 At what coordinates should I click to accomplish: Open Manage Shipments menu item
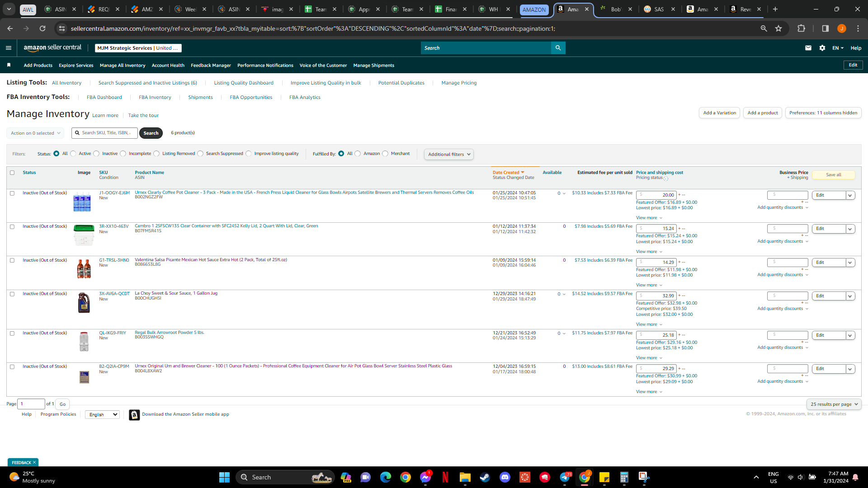click(x=374, y=66)
